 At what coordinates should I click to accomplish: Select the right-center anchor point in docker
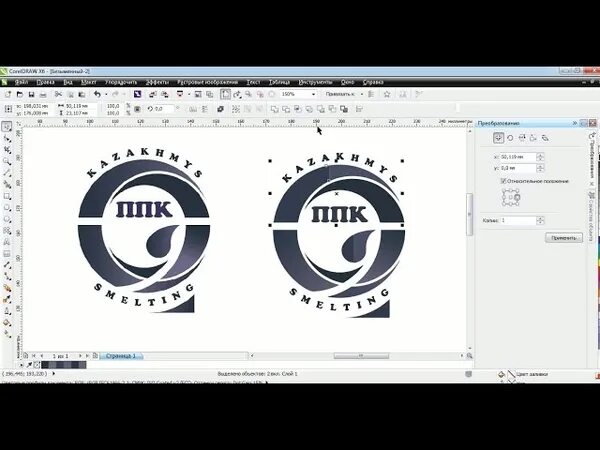517,197
